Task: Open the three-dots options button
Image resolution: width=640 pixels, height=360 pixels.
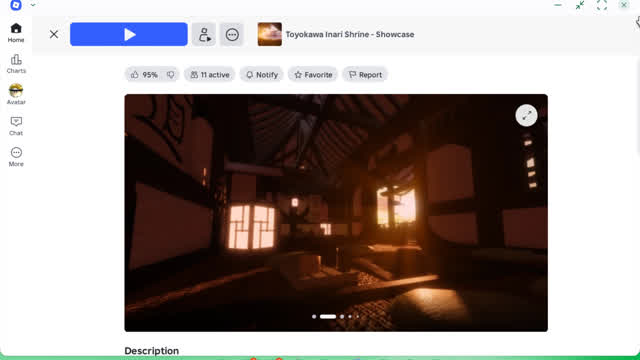Action: click(232, 34)
